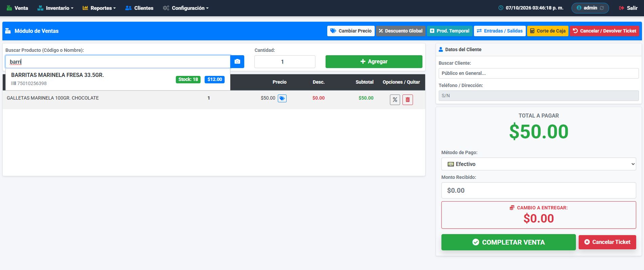
Task: Open Entradas / Salidas
Action: point(500,31)
